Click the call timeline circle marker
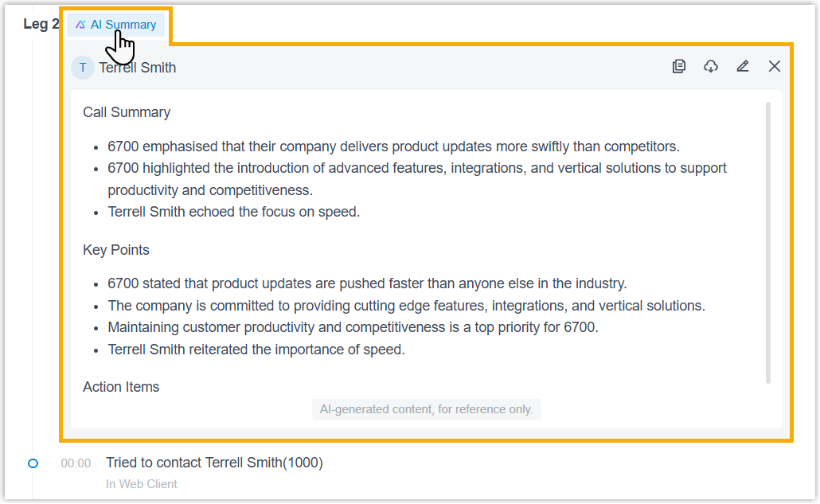The height and width of the screenshot is (504, 820). coord(33,463)
